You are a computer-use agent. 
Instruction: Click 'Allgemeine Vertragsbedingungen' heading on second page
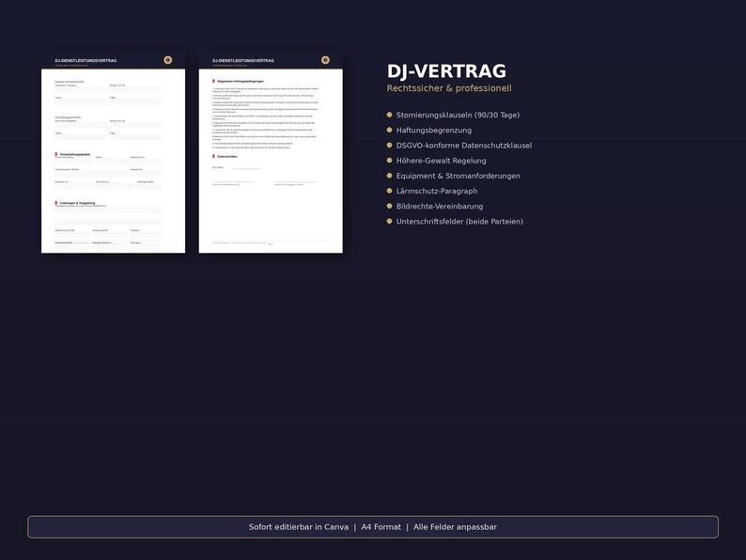point(241,82)
